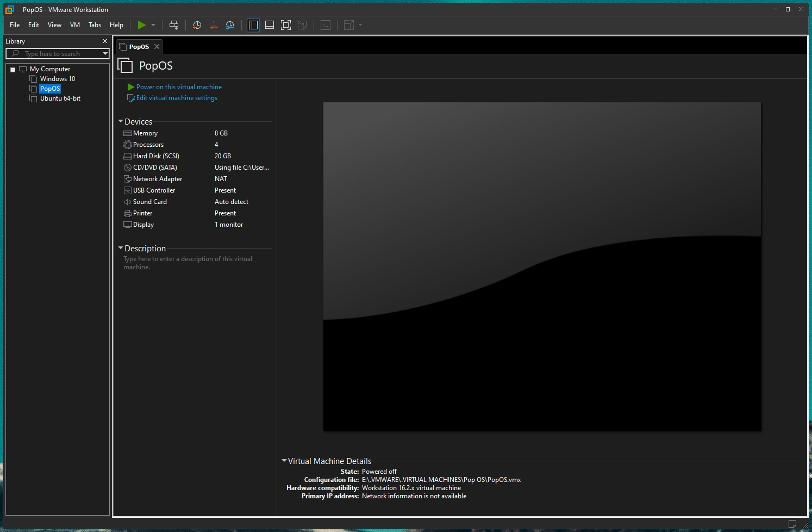Select Ubuntu 64-bit in library

click(x=60, y=98)
